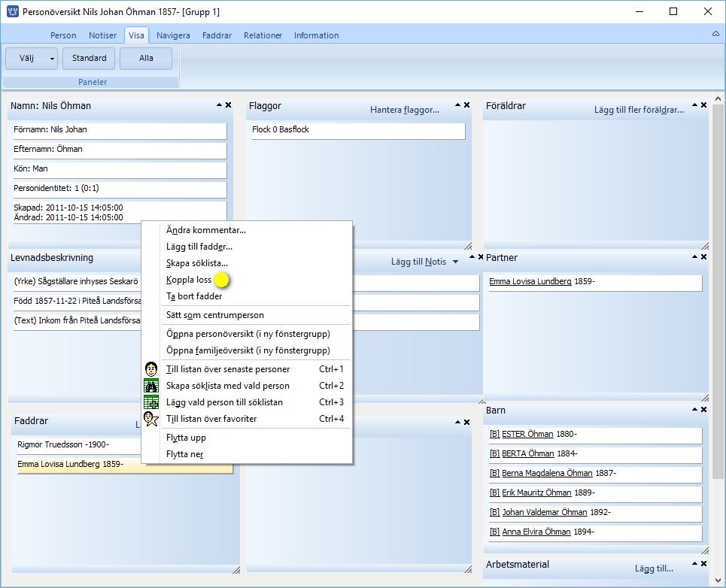Viewport: 726px width, 588px height.
Task: Click the Föräldrar panel resize grip
Action: (x=705, y=246)
